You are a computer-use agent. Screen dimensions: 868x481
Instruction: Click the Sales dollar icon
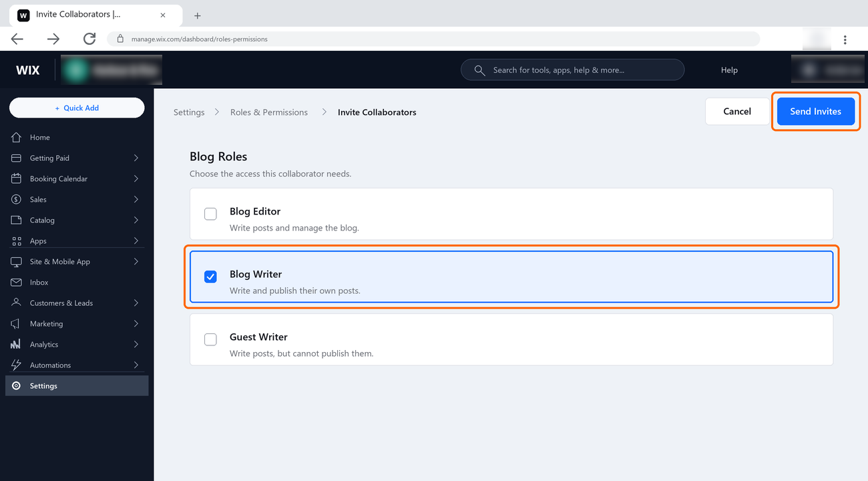point(17,200)
